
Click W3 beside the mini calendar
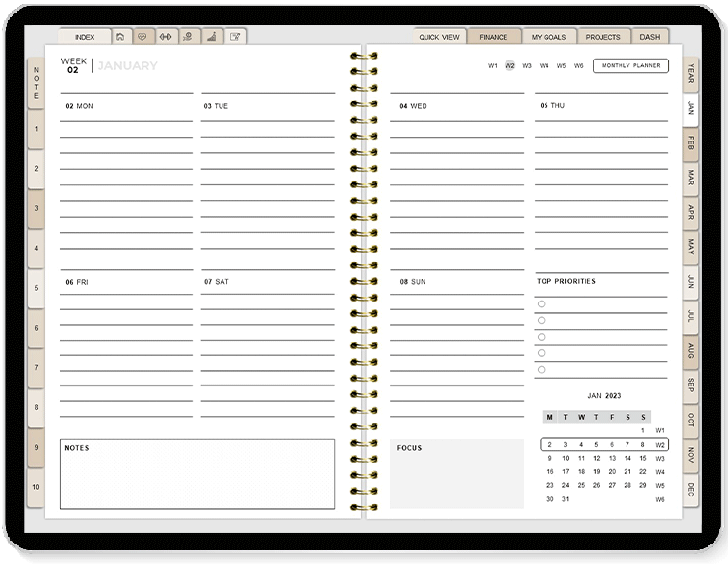click(x=660, y=458)
